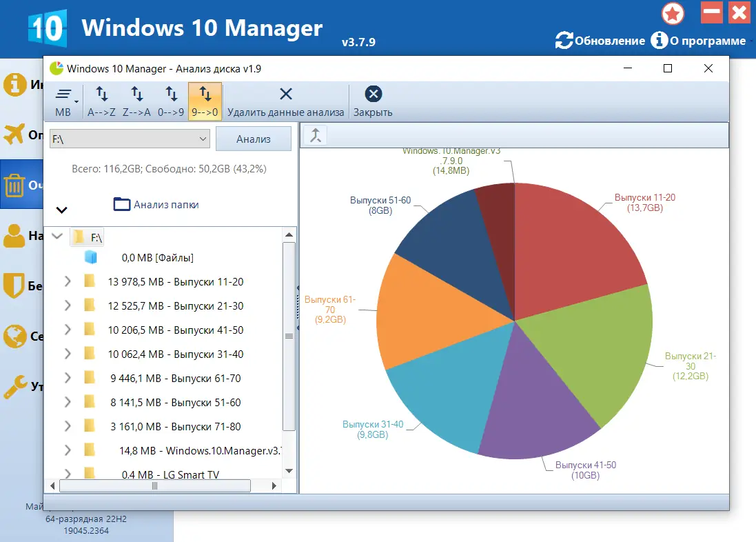Click the tree vertical scrollbar thumb
The width and height of the screenshot is (756, 542).
coord(289,337)
